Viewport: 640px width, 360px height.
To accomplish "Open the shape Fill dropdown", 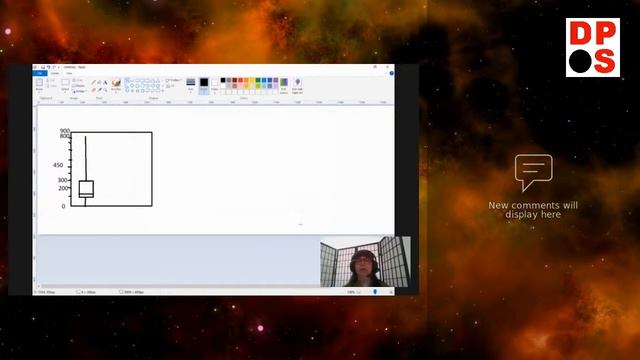I will pyautogui.click(x=171, y=86).
